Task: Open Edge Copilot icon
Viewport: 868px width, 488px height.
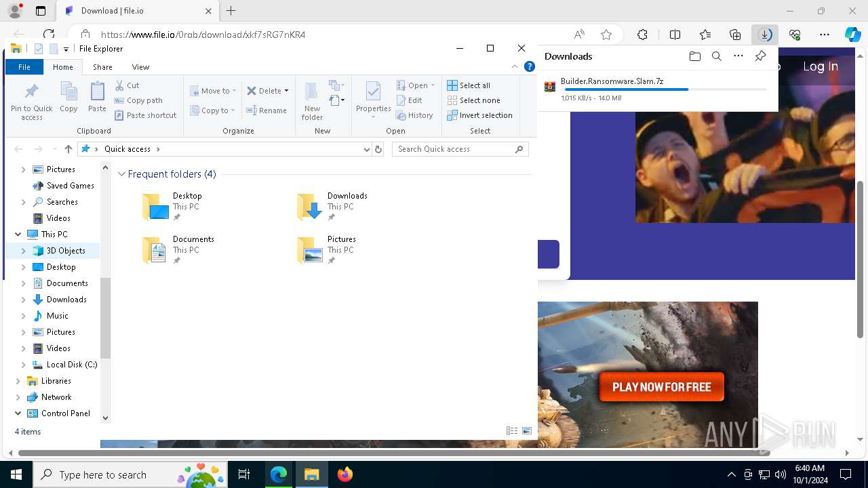Action: pos(852,35)
